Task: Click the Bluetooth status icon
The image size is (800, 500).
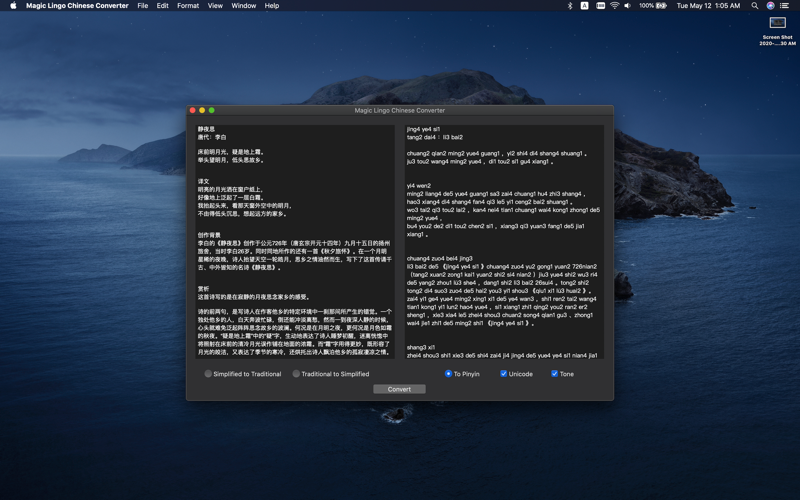Action: [570, 6]
